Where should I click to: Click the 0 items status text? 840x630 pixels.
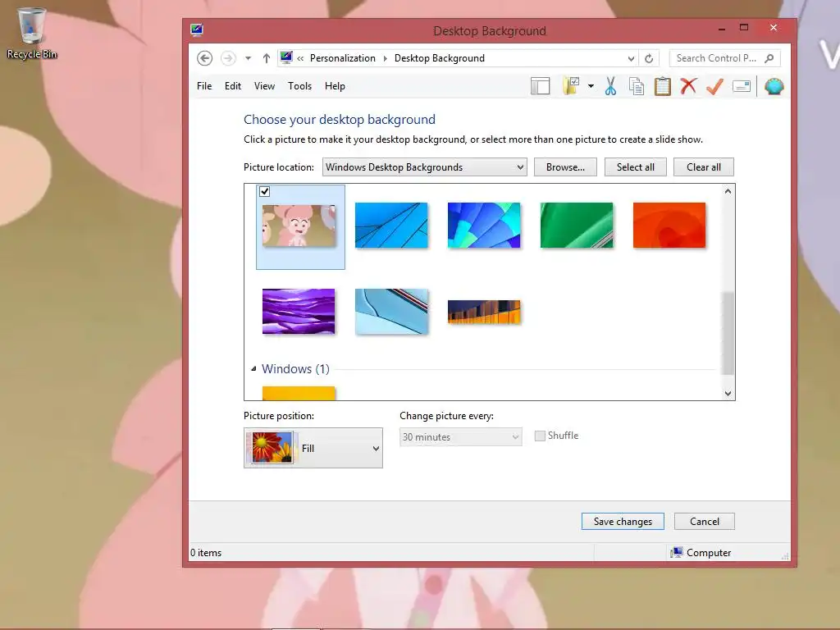206,552
